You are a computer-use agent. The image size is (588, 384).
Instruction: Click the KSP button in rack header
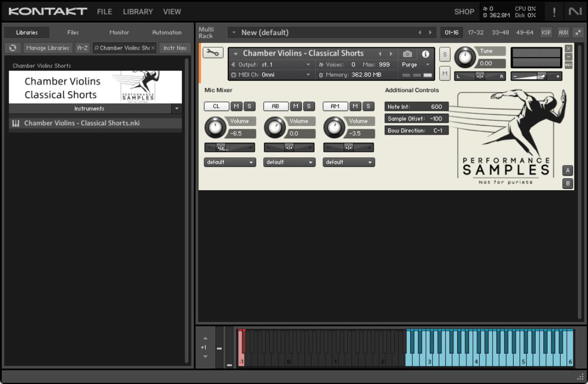tap(546, 32)
